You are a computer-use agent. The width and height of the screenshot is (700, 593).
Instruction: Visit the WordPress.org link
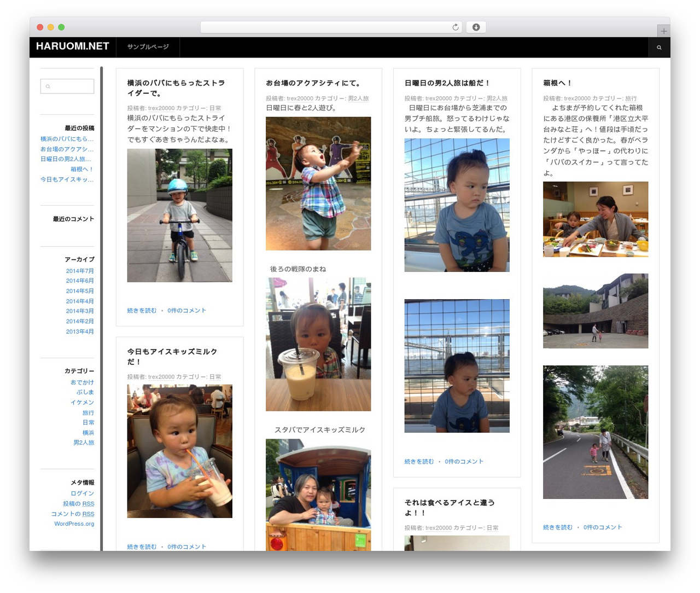(74, 524)
